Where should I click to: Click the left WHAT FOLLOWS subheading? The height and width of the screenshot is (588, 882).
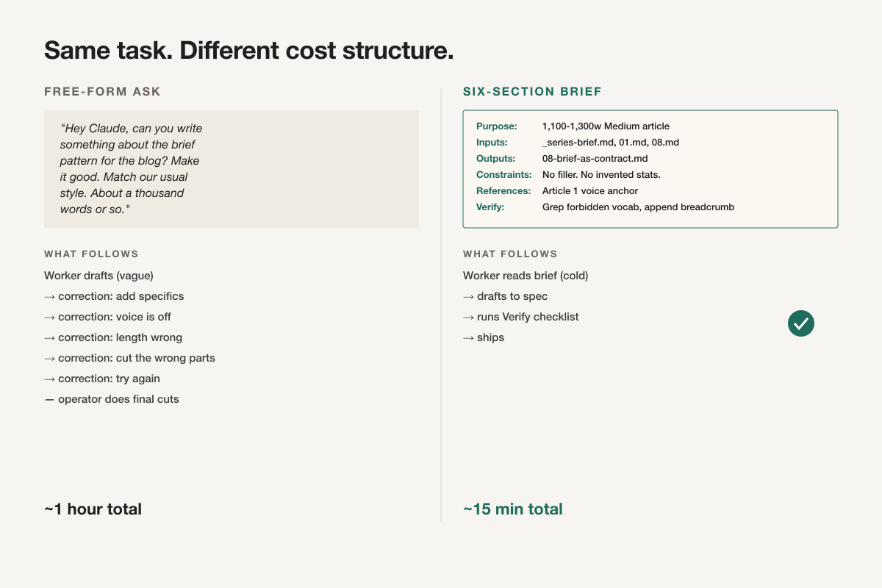[91, 254]
